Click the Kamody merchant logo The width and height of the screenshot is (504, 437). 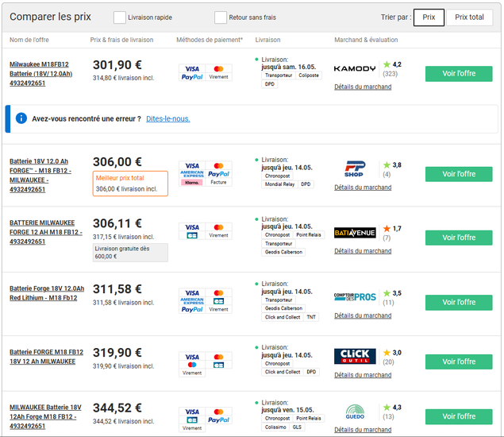tap(355, 68)
